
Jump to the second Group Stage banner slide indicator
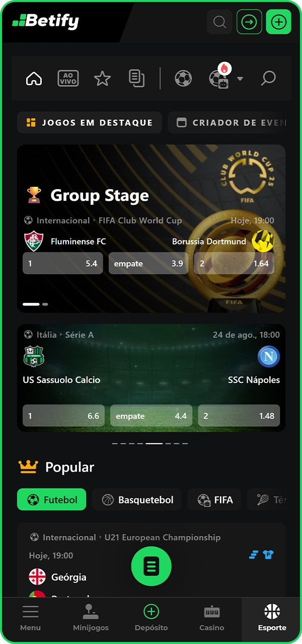click(x=45, y=304)
